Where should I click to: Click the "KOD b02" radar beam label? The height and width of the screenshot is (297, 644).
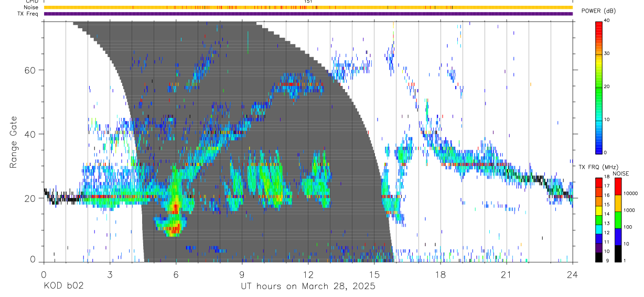coord(63,287)
